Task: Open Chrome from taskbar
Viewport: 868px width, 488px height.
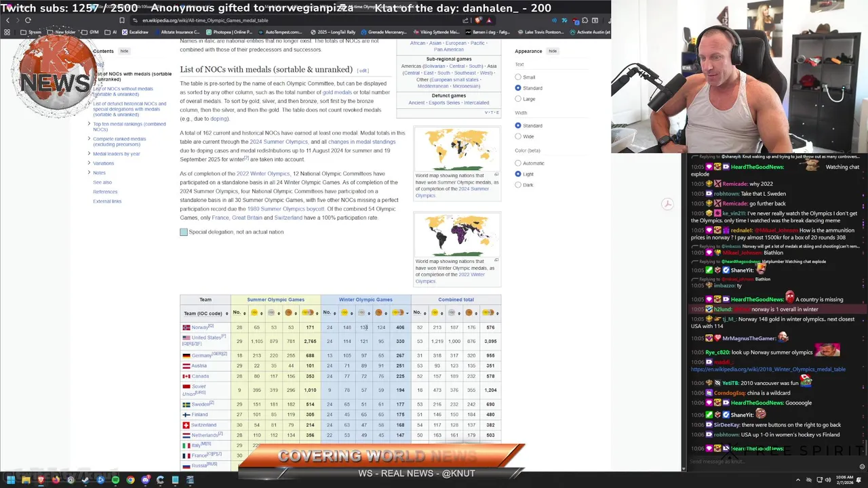Action: click(130, 480)
